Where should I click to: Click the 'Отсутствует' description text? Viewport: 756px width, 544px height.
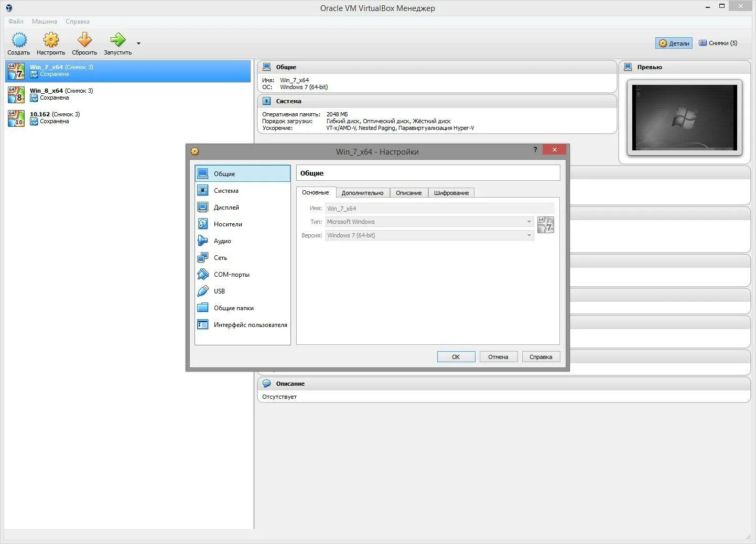pos(279,397)
